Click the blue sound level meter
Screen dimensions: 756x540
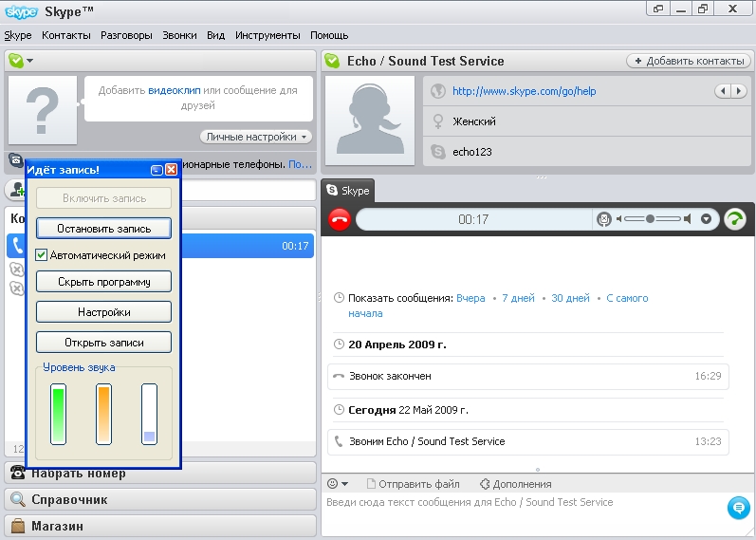pos(150,414)
